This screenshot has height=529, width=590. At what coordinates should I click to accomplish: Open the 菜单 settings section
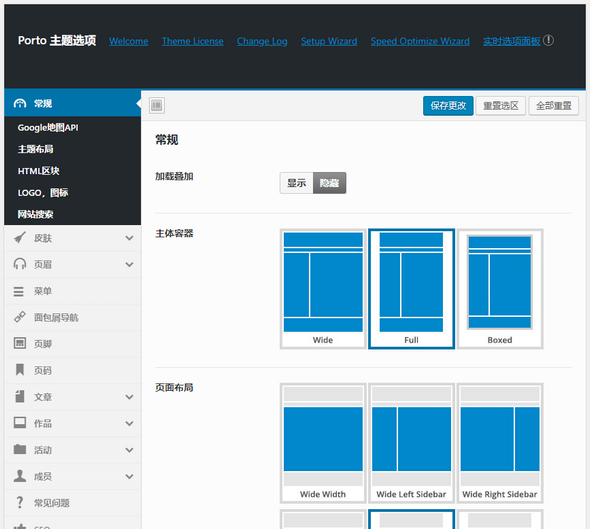pos(72,291)
